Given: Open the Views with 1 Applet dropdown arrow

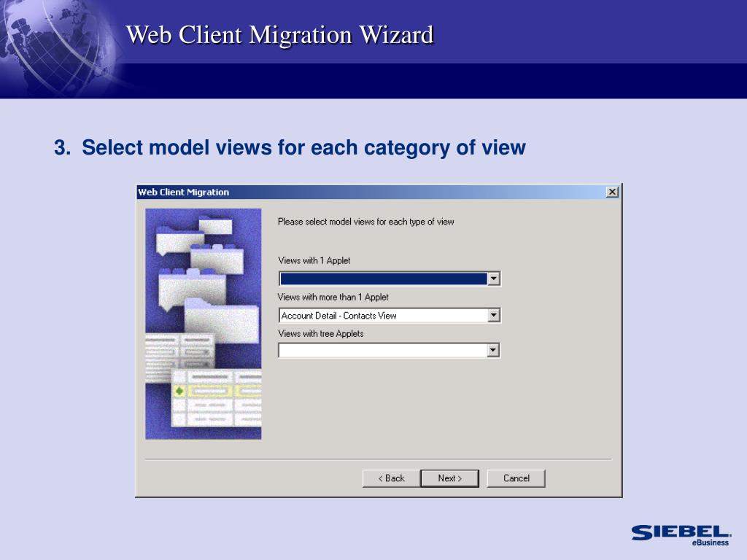Looking at the screenshot, I should tap(494, 279).
